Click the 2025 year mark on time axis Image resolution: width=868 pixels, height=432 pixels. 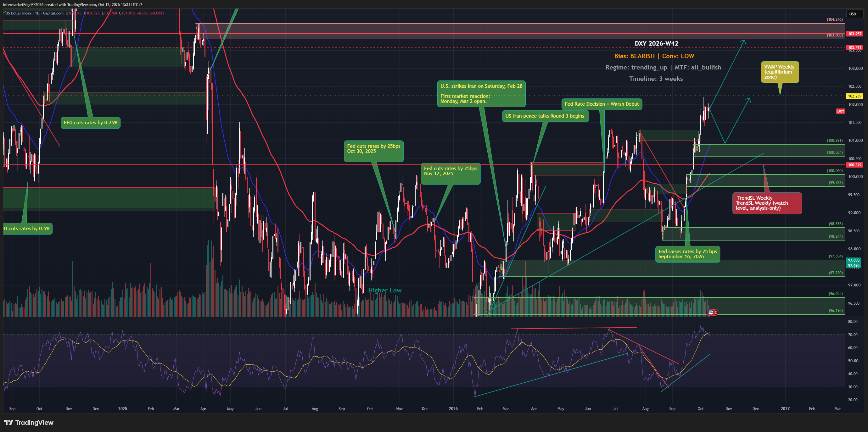123,409
